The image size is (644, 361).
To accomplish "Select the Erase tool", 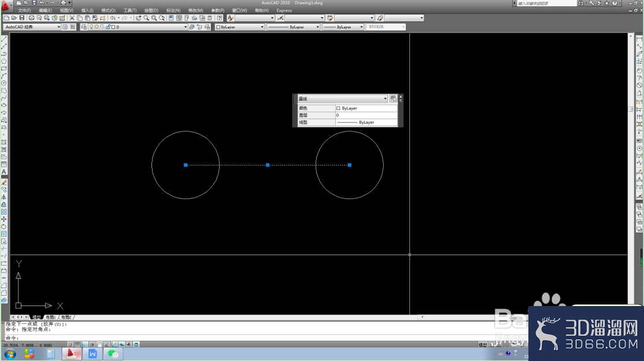I will click(x=4, y=182).
